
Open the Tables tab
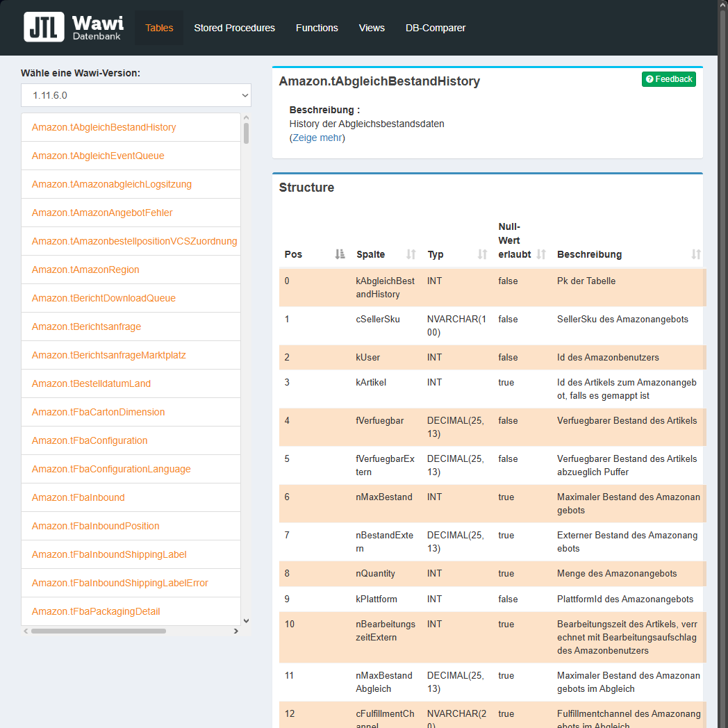[x=159, y=28]
